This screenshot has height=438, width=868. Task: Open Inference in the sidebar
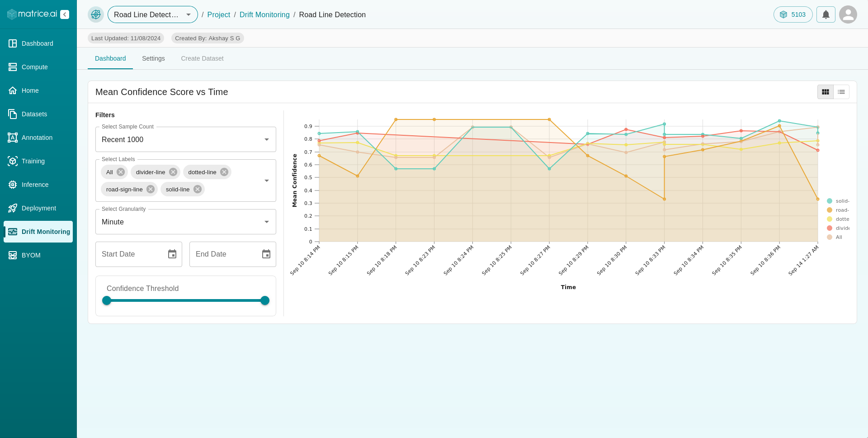[38, 185]
